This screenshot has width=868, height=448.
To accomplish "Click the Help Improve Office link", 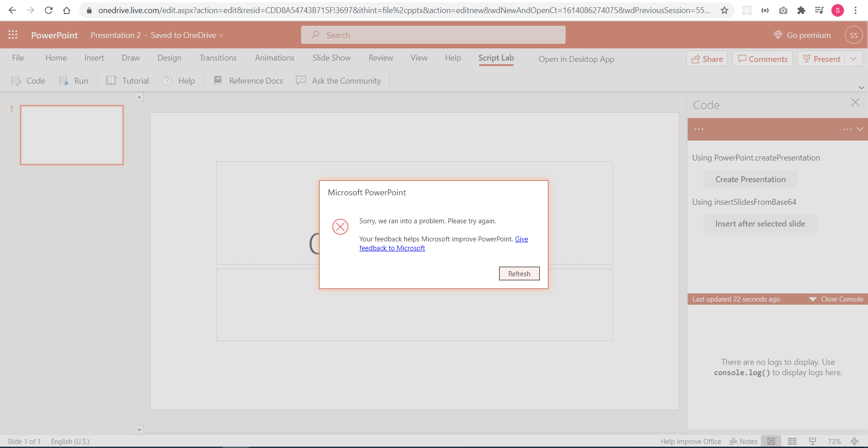I will [691, 441].
